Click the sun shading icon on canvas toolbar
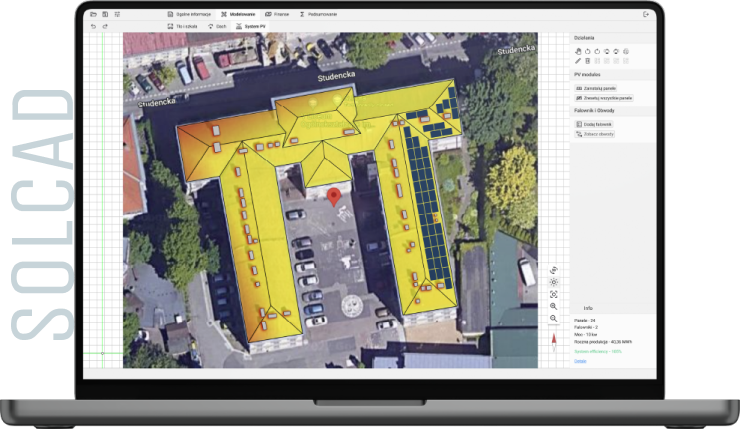Viewport: 740px width, 429px height. pos(554,282)
